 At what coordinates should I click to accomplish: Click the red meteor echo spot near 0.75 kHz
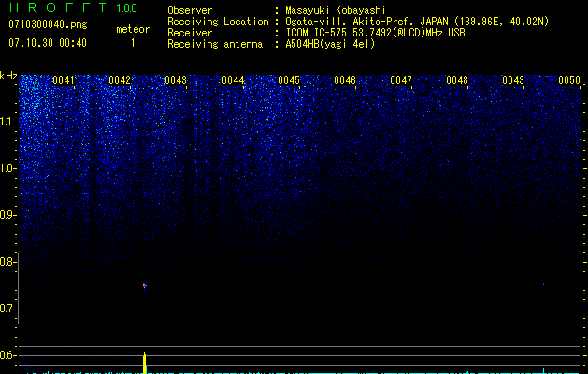click(x=144, y=286)
